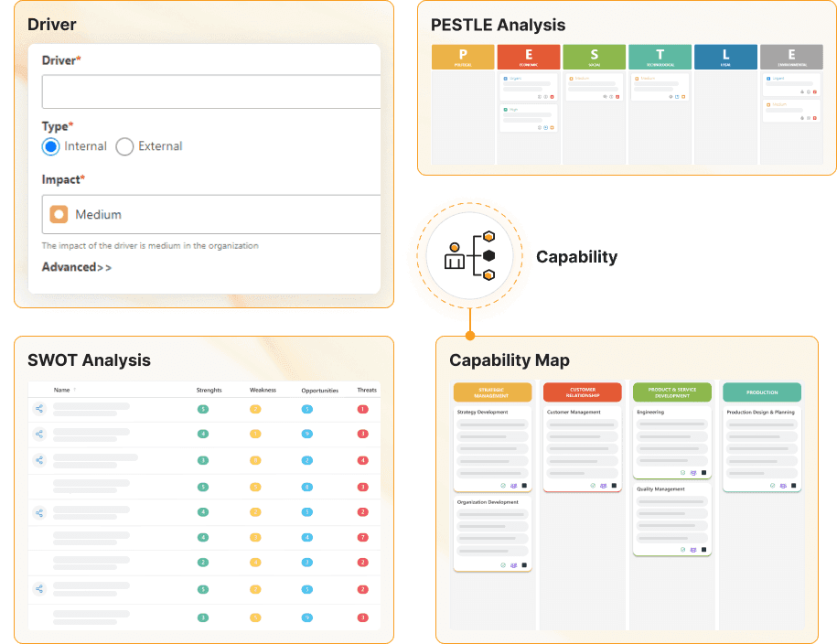Click check icon on Customer Management card
This screenshot has width=837, height=644.
pos(592,486)
